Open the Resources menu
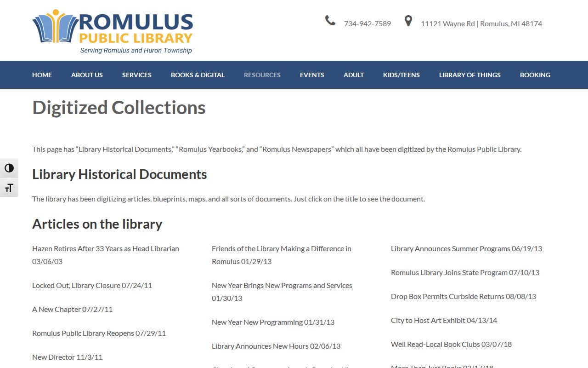This screenshot has width=588, height=368. click(262, 75)
